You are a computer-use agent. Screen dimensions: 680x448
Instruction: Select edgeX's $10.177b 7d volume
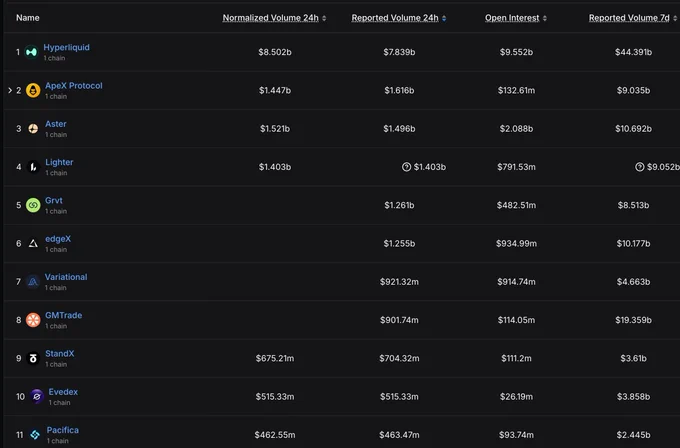pos(634,243)
